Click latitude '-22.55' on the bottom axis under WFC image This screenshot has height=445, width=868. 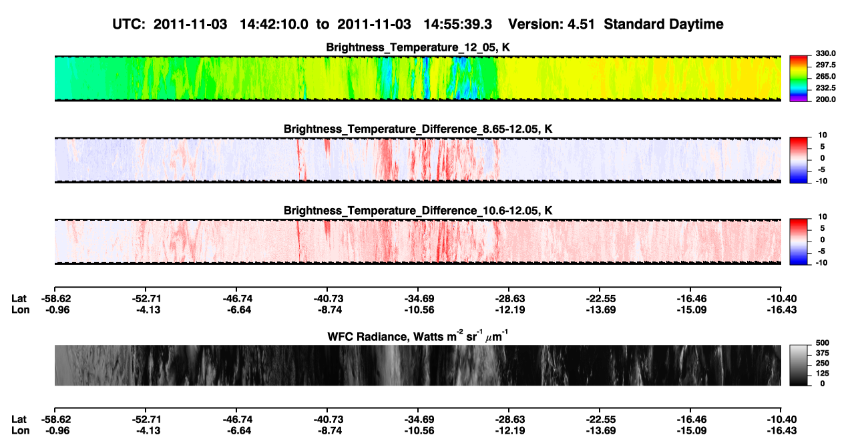[600, 420]
